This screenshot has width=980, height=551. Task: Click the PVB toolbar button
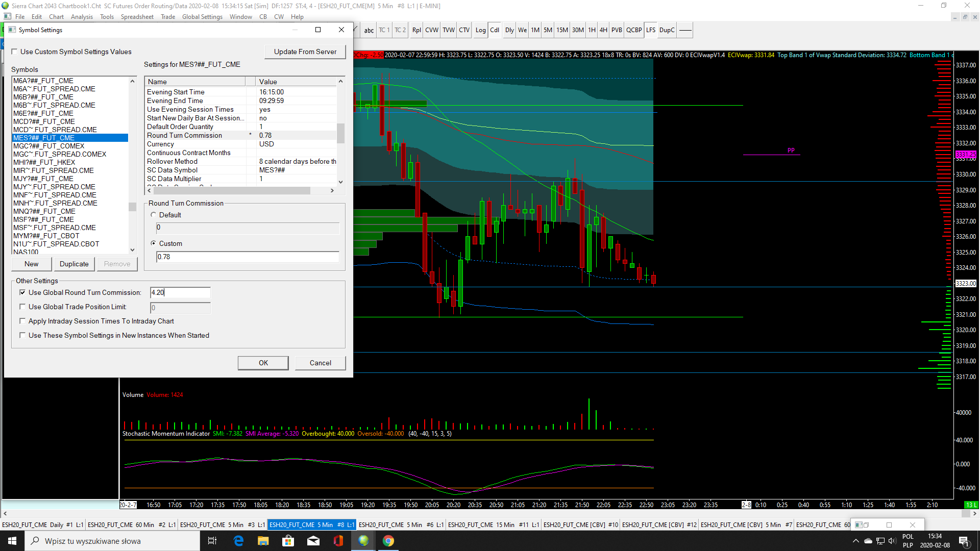point(617,30)
